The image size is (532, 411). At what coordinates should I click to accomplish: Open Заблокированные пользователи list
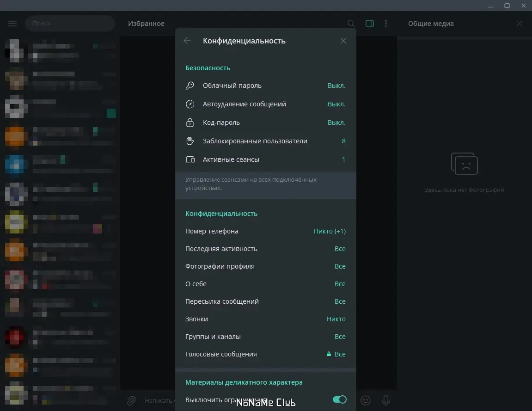point(265,141)
